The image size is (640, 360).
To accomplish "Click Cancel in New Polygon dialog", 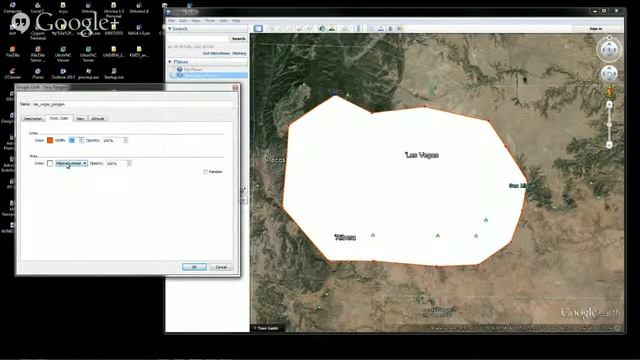I will coord(221,267).
